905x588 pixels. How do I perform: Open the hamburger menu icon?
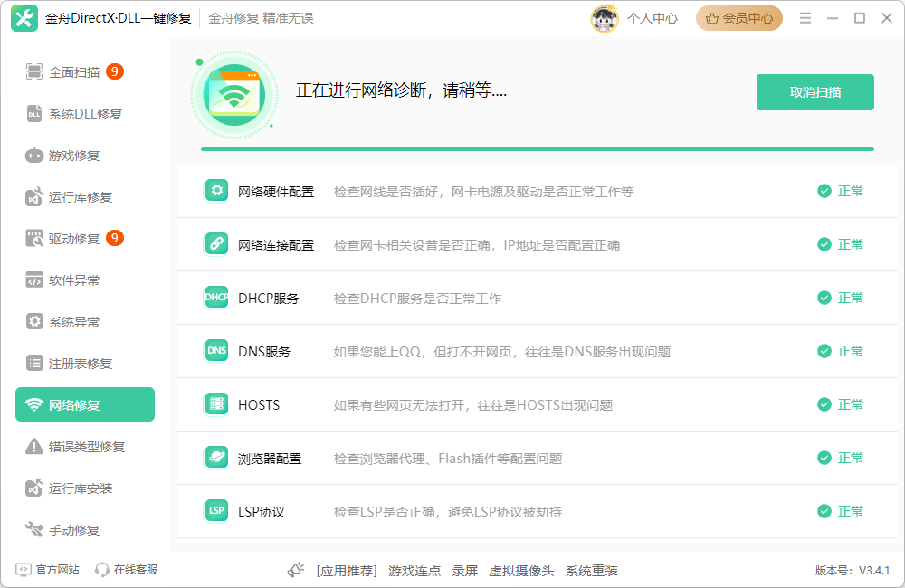[805, 18]
